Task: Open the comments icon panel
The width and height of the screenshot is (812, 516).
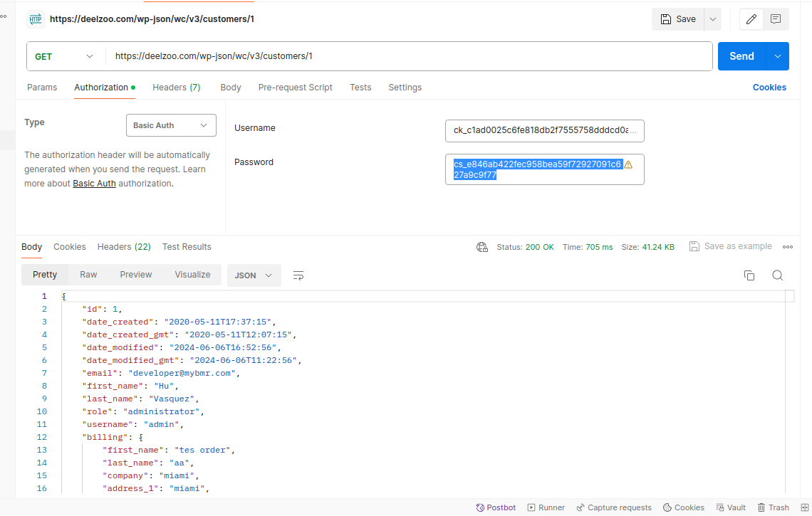Action: point(776,19)
